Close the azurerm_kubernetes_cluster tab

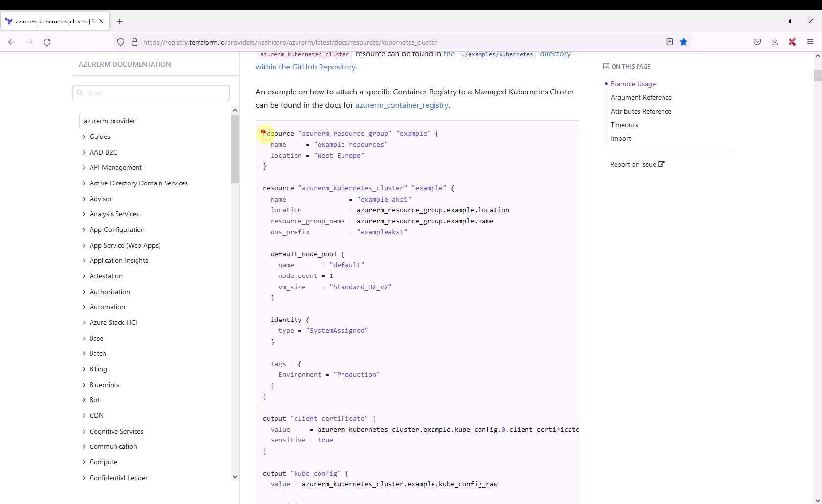click(101, 22)
